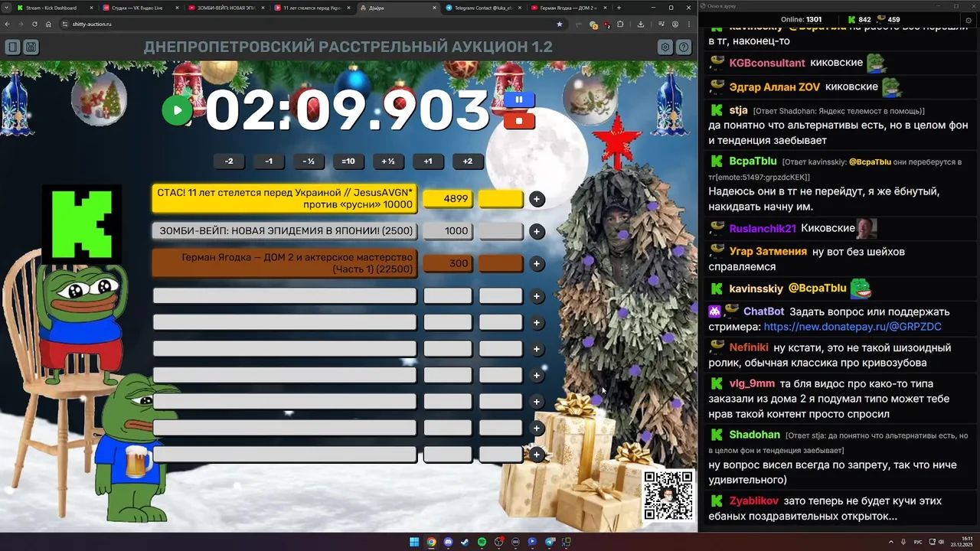Click the +½ timer adjustment button

click(x=388, y=161)
